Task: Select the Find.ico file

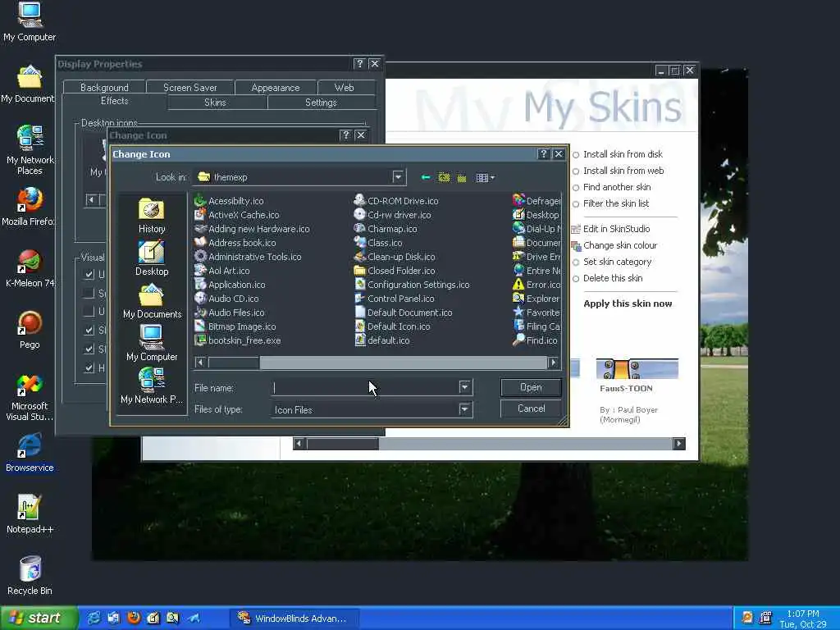Action: point(536,340)
